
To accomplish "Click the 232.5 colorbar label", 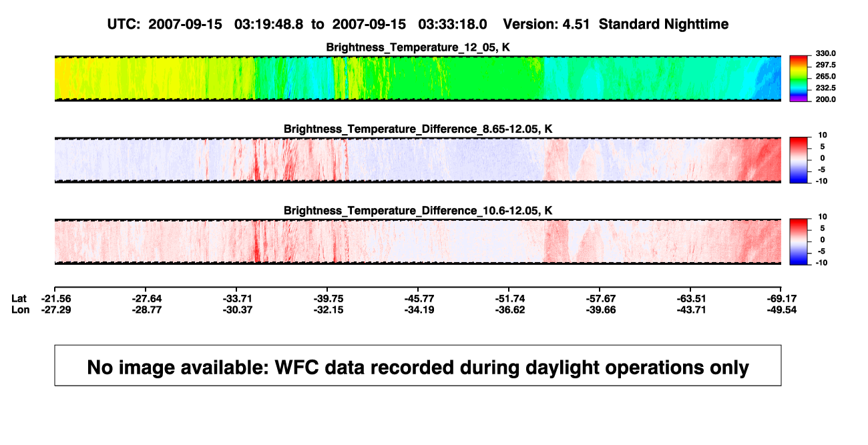I will [825, 87].
